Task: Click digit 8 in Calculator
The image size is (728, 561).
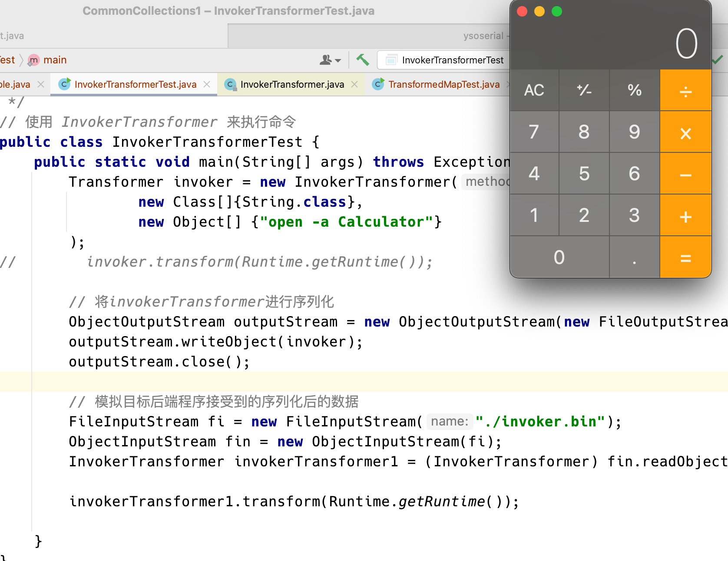Action: point(584,132)
